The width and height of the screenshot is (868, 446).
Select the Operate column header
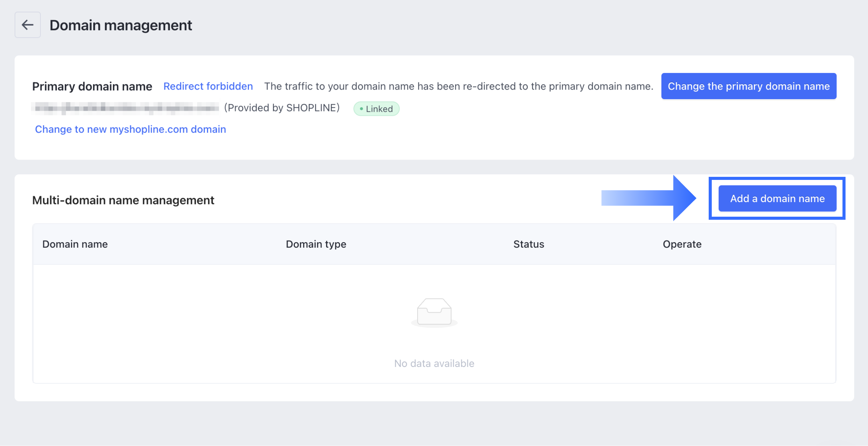point(682,244)
